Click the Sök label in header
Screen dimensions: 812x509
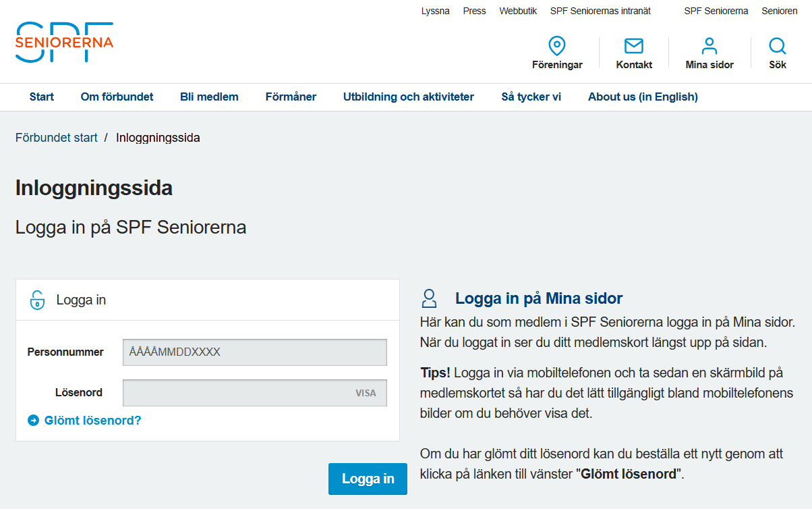[x=778, y=65]
